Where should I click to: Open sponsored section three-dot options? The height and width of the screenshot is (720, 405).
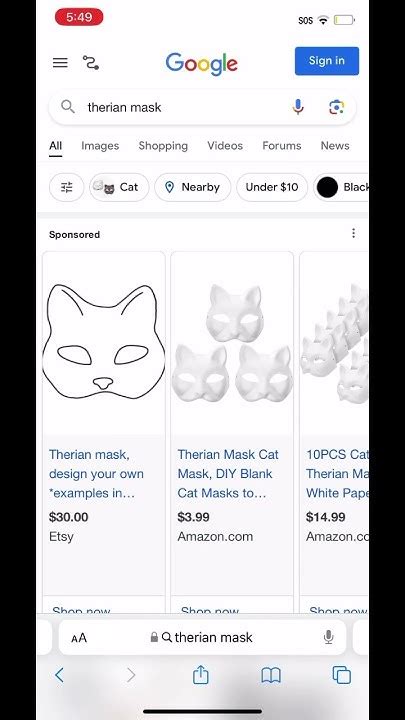coord(353,233)
